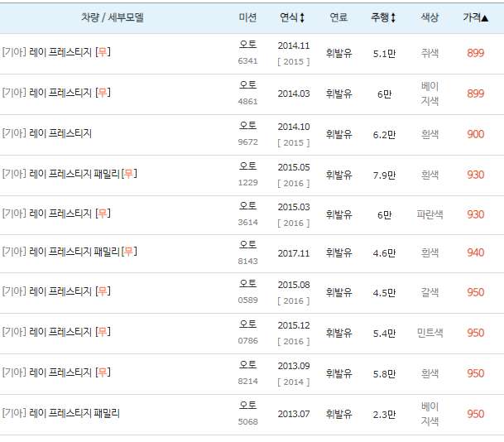Sort by 연식 using the up-down arrow icon

click(302, 17)
